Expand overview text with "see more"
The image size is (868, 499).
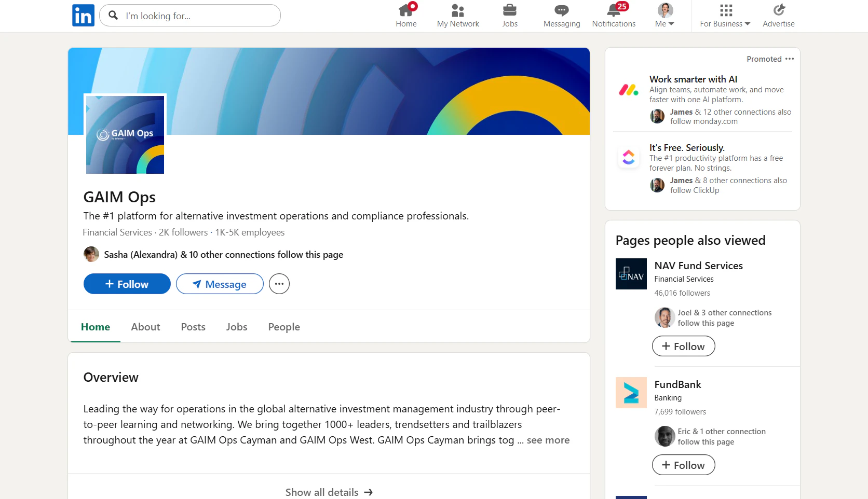click(548, 440)
